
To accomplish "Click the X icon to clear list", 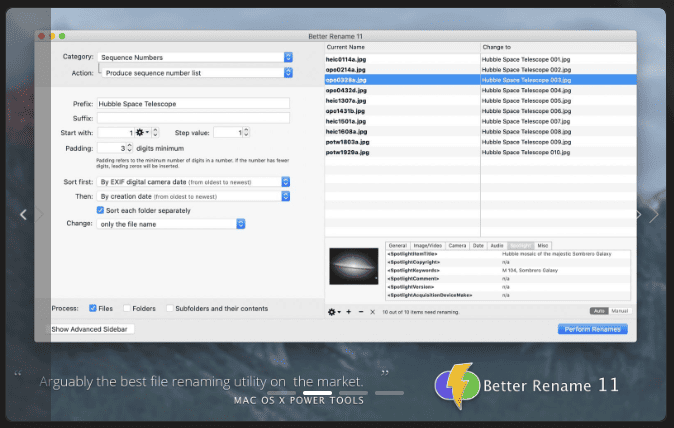I will (x=373, y=312).
